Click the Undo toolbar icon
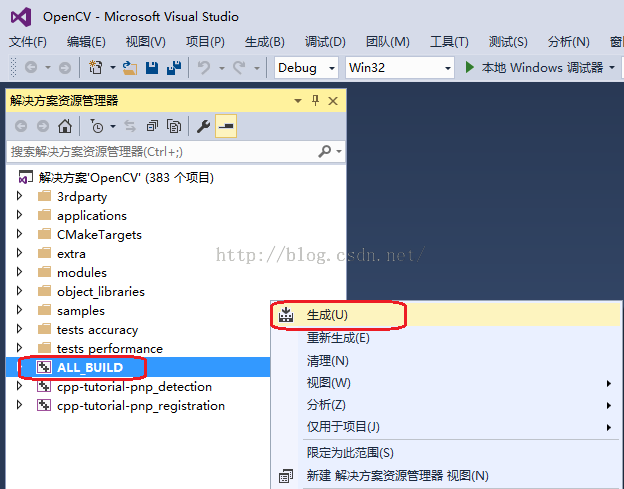 coord(204,68)
